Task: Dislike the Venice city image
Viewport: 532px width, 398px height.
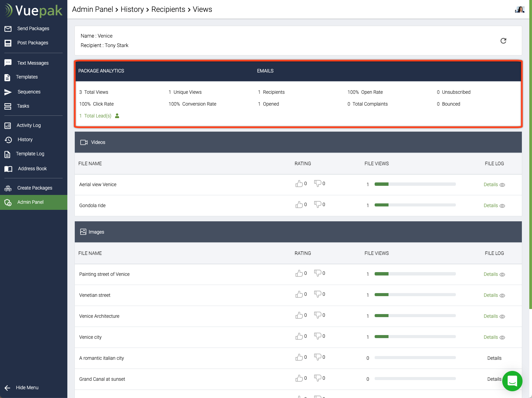Action: click(x=317, y=336)
